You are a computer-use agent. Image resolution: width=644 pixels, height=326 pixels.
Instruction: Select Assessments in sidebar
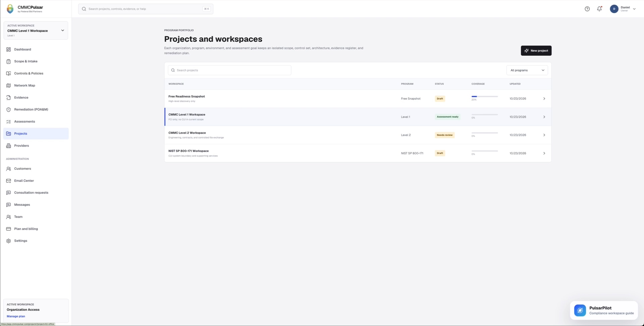point(36,122)
